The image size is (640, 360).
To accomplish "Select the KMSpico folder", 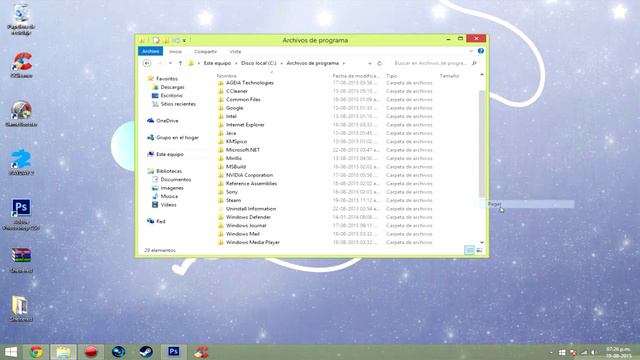I will tap(236, 142).
